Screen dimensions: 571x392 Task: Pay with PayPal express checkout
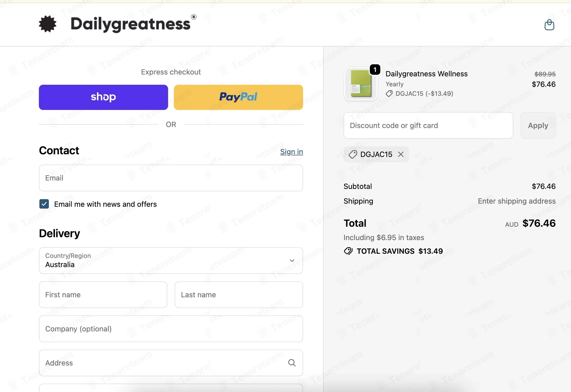tap(238, 97)
